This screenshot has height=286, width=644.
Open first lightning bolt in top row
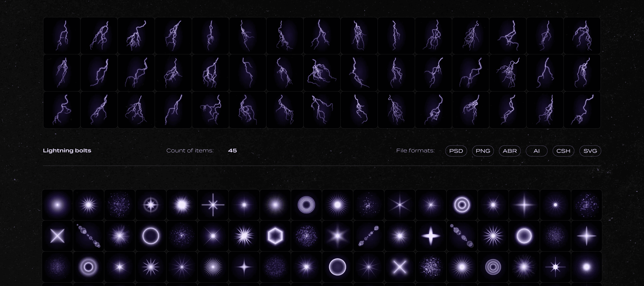point(62,35)
